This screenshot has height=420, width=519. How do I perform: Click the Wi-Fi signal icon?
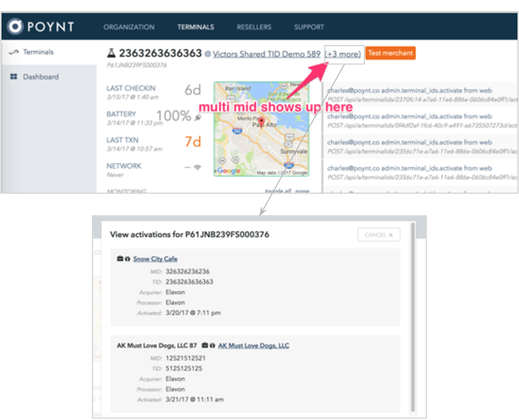click(197, 167)
